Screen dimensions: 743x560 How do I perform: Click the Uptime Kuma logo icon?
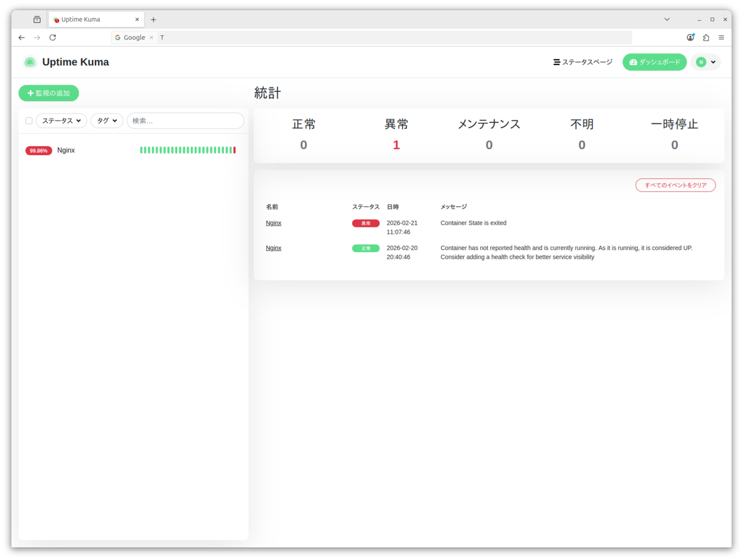(x=30, y=62)
